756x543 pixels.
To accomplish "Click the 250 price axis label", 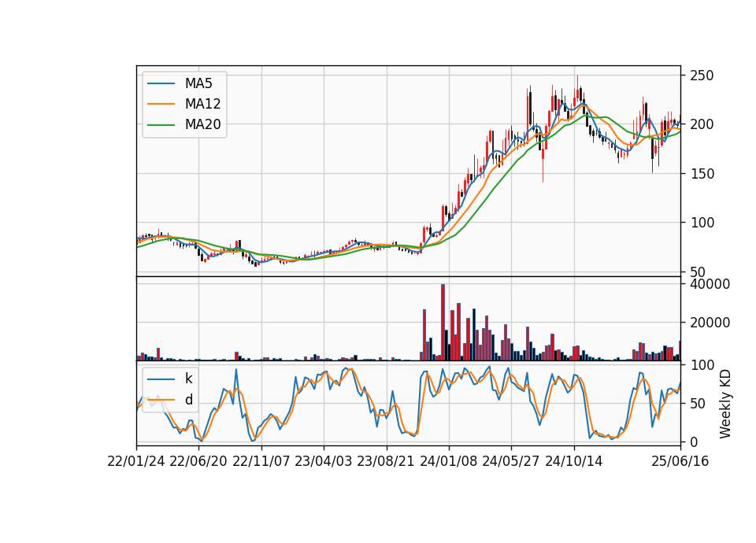I will click(x=702, y=76).
